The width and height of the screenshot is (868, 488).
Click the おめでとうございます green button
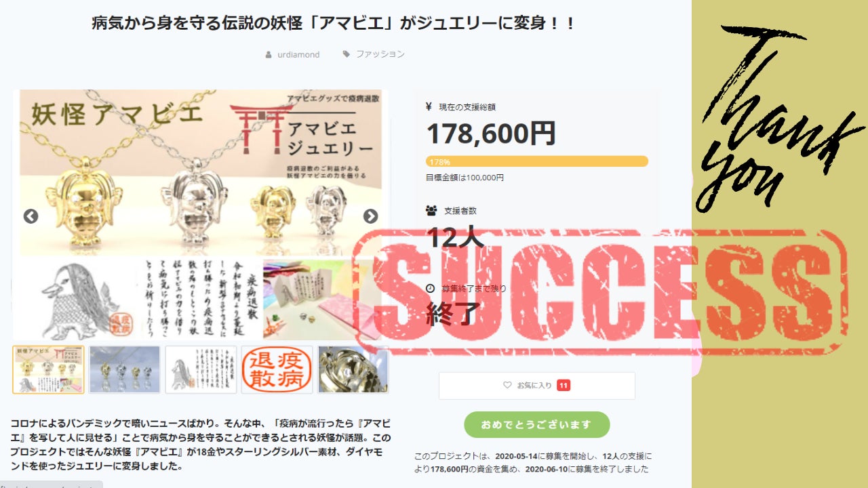tap(537, 425)
